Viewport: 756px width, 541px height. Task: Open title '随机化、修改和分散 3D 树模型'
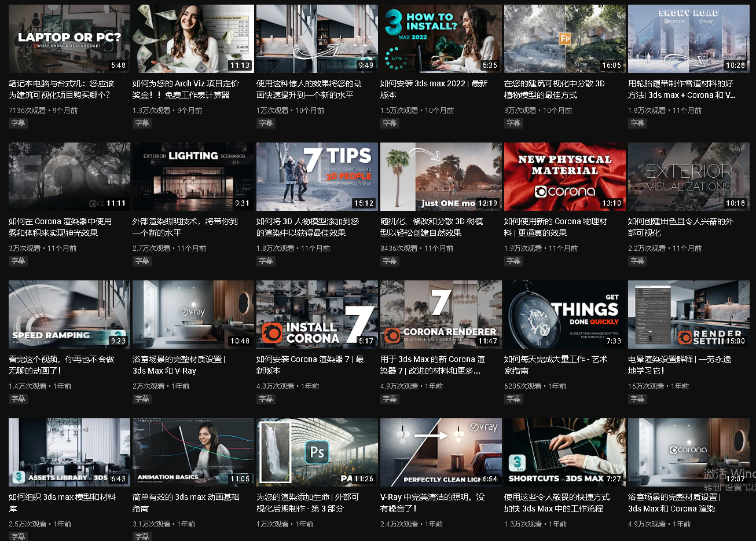click(x=432, y=227)
